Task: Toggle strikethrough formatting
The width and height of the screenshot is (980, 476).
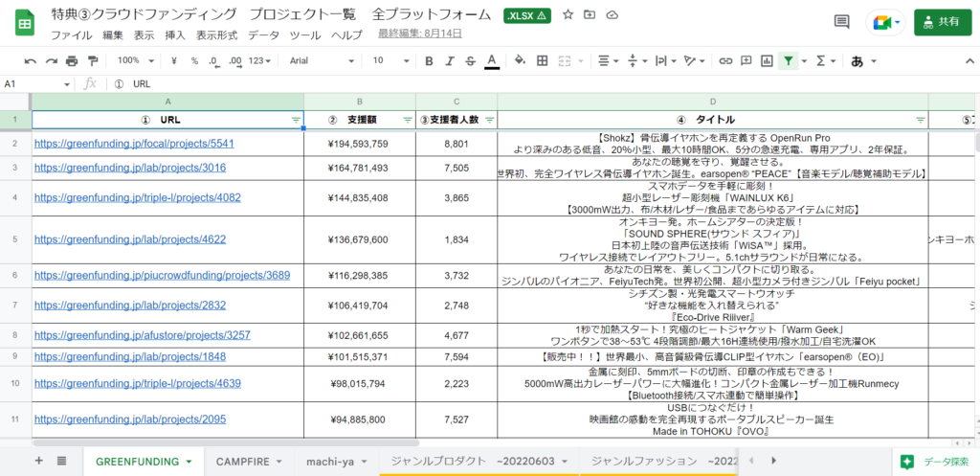Action: point(470,60)
